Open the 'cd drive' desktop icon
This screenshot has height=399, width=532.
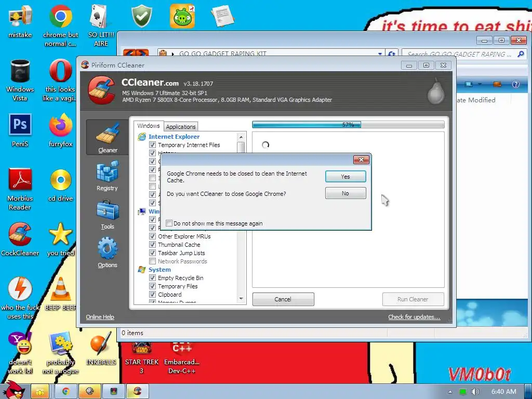pos(60,185)
